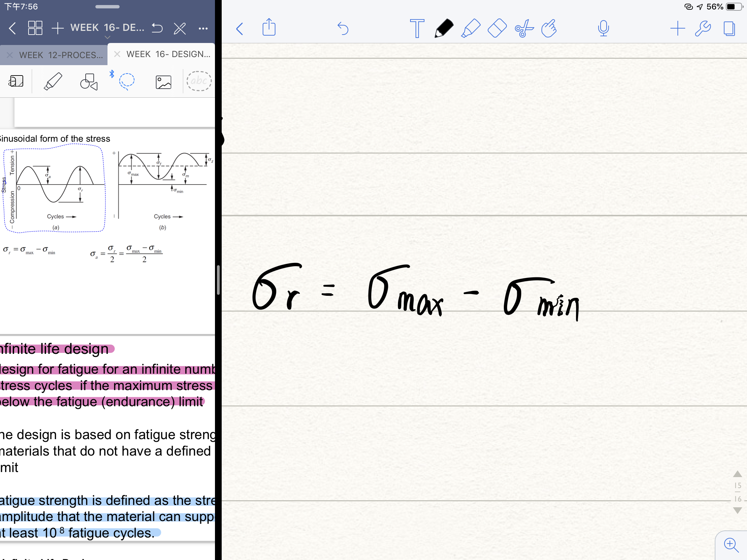Select the Highlighter tool
Viewport: 747px width, 560px height.
coord(470,28)
